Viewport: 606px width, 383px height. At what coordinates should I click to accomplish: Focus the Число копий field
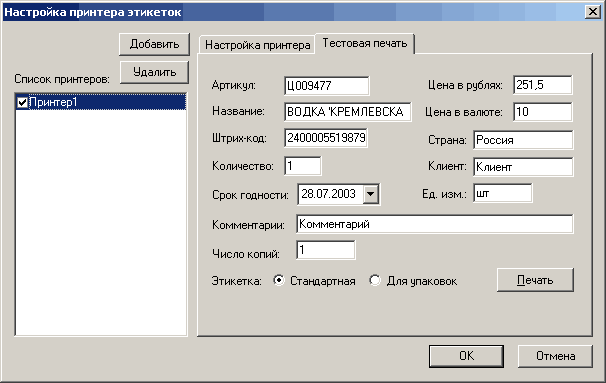point(325,250)
